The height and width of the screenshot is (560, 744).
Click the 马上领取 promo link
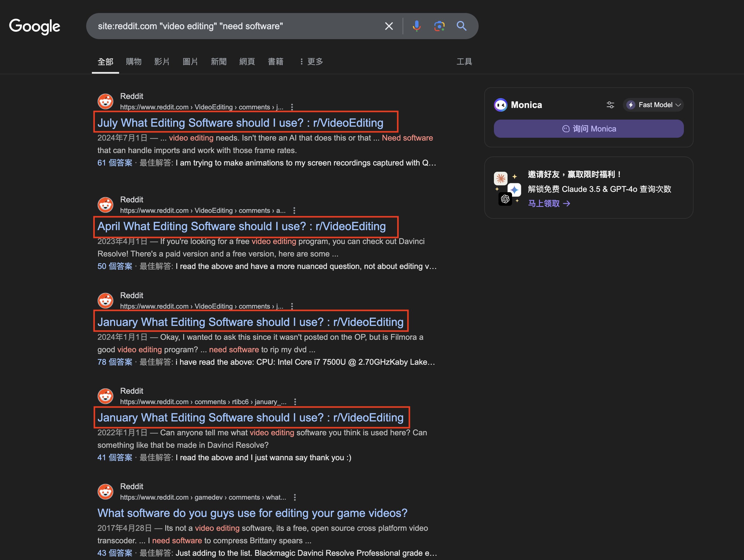pos(549,203)
